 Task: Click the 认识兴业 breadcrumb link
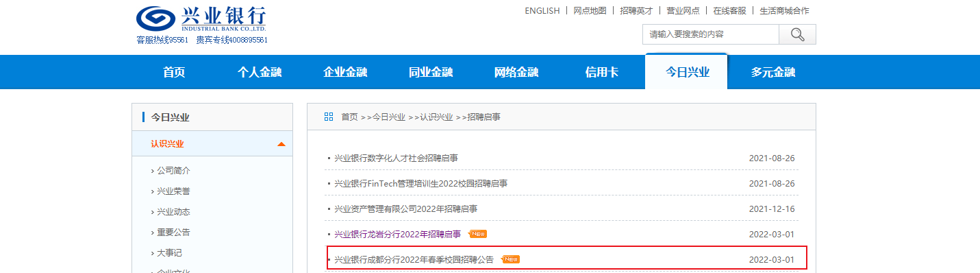pos(436,117)
